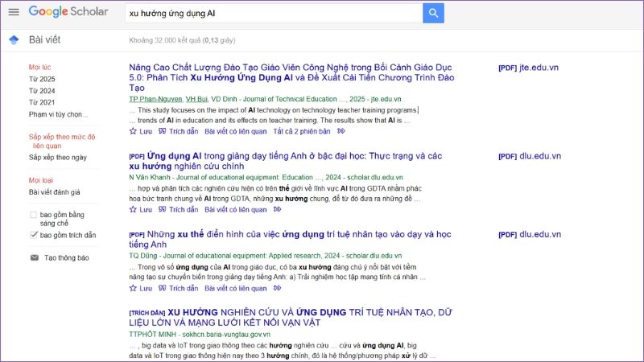Toggle 'bao gồm trích dẫn' checkbox
Viewport: 644px width, 362px height.
[x=33, y=235]
